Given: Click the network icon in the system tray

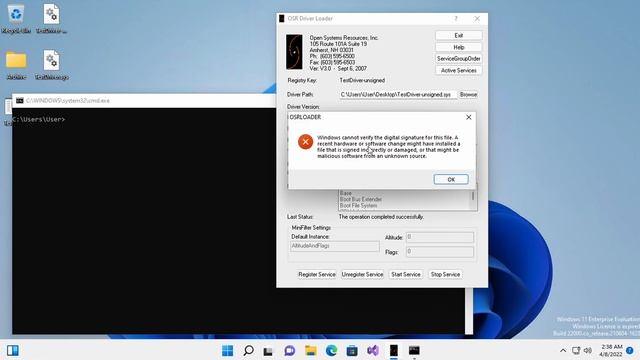Looking at the screenshot, I should click(576, 350).
